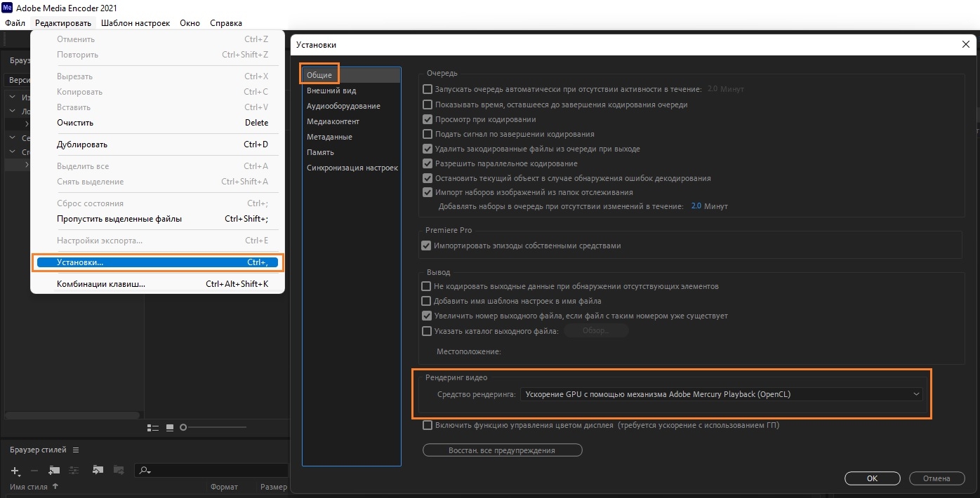Image resolution: width=980 pixels, height=498 pixels.
Task: Select Медиаконтент preferences category
Action: coord(333,121)
